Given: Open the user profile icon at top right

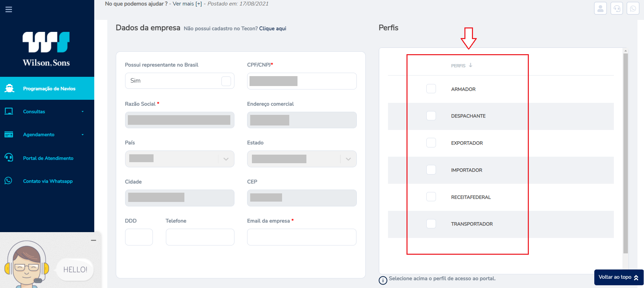Looking at the screenshot, I should [600, 9].
